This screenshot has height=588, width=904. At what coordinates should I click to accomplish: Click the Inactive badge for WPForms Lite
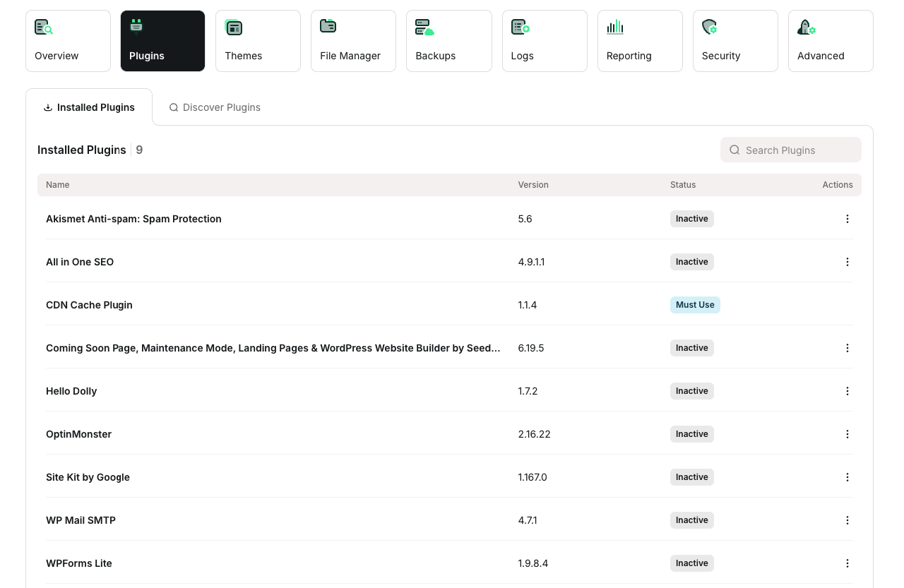coord(692,563)
